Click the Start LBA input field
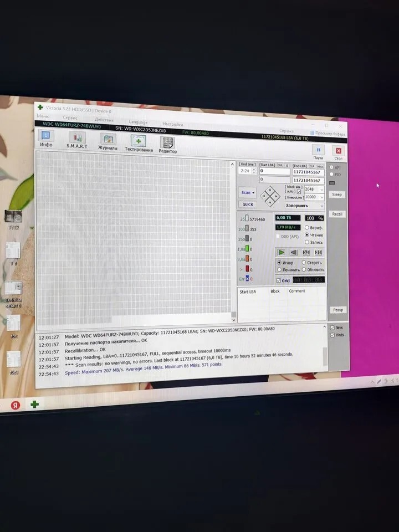 tap(274, 171)
